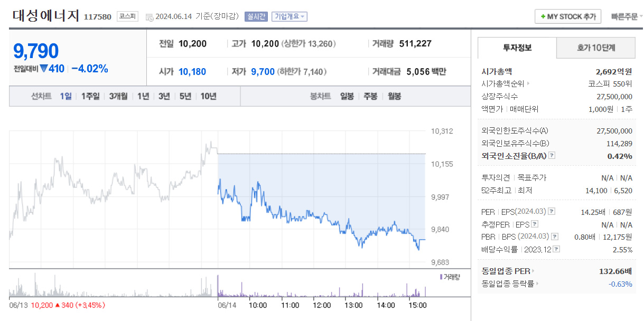Image resolution: width=644 pixels, height=321 pixels.
Task: Click the 코스피 market badge
Action: tap(127, 16)
